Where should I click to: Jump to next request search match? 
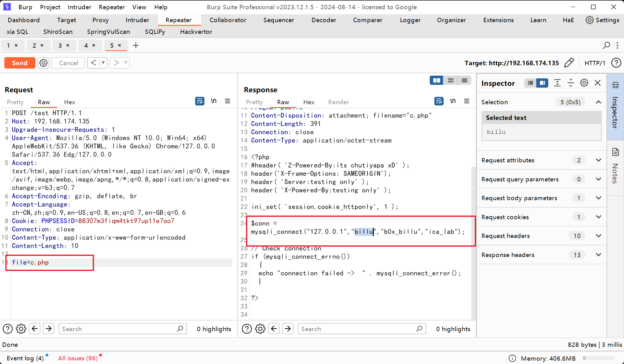point(49,329)
